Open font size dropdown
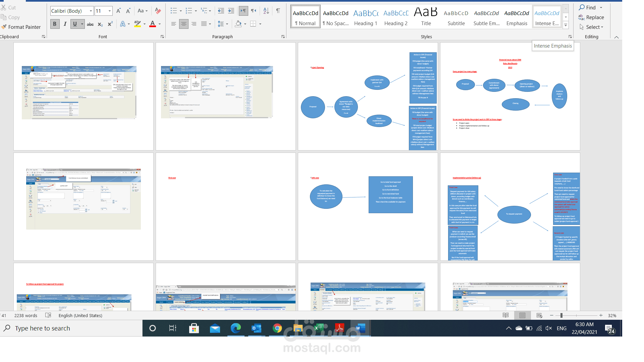The width and height of the screenshot is (644, 362). click(x=109, y=11)
